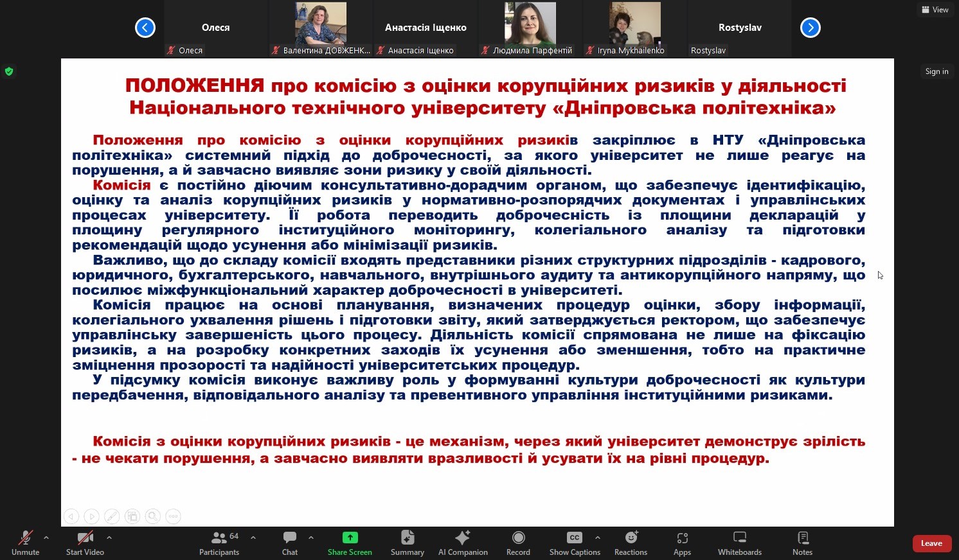Expand the Participants options caret

(x=253, y=538)
